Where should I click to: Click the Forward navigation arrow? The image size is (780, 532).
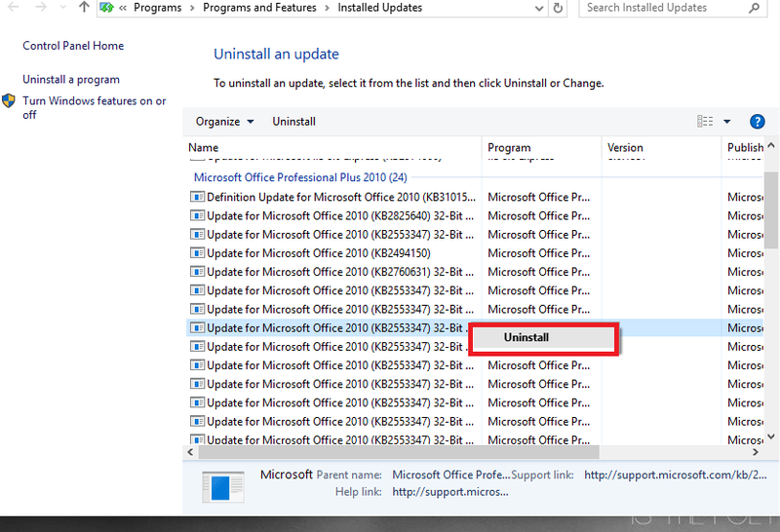[41, 7]
